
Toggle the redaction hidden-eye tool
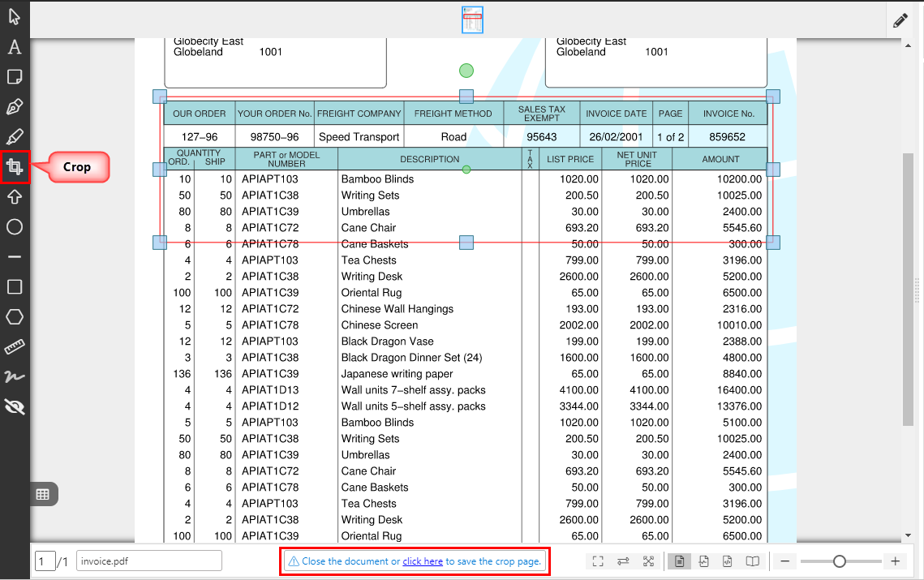[x=15, y=407]
